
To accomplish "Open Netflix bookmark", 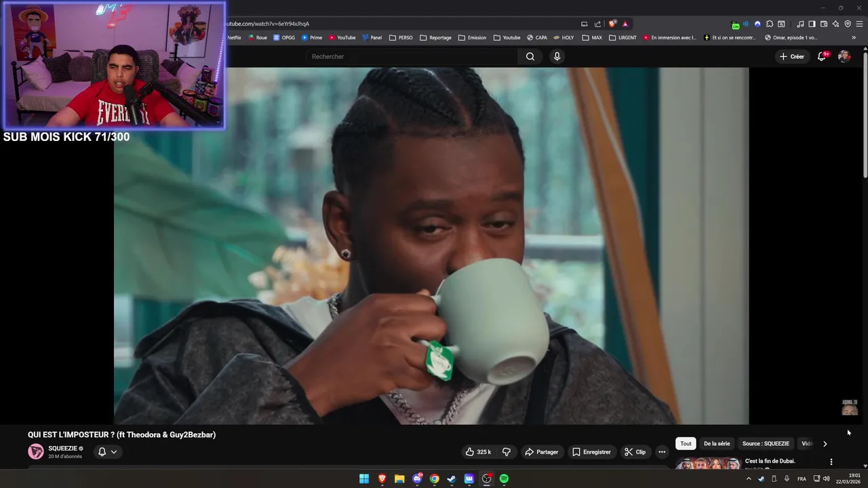I will click(234, 38).
